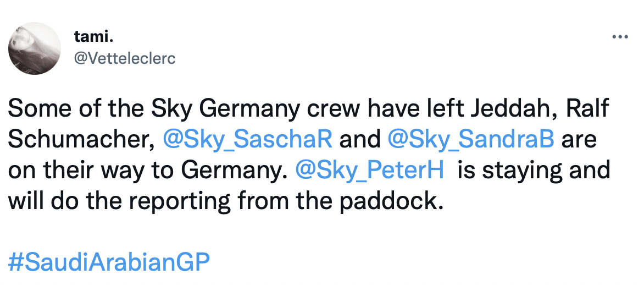The height and width of the screenshot is (285, 644).
Task: Open the tweet's more options ellipsis menu
Action: 619,37
